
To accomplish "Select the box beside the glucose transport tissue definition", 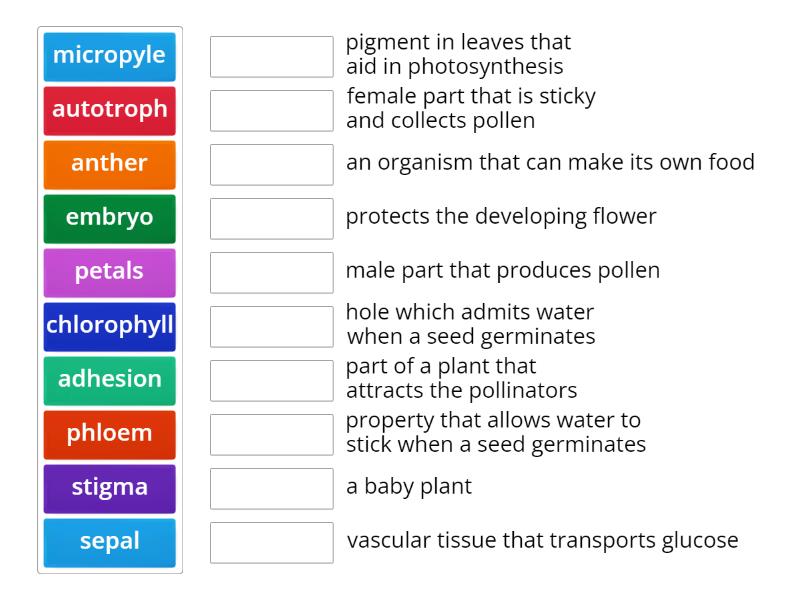I will pos(271,542).
